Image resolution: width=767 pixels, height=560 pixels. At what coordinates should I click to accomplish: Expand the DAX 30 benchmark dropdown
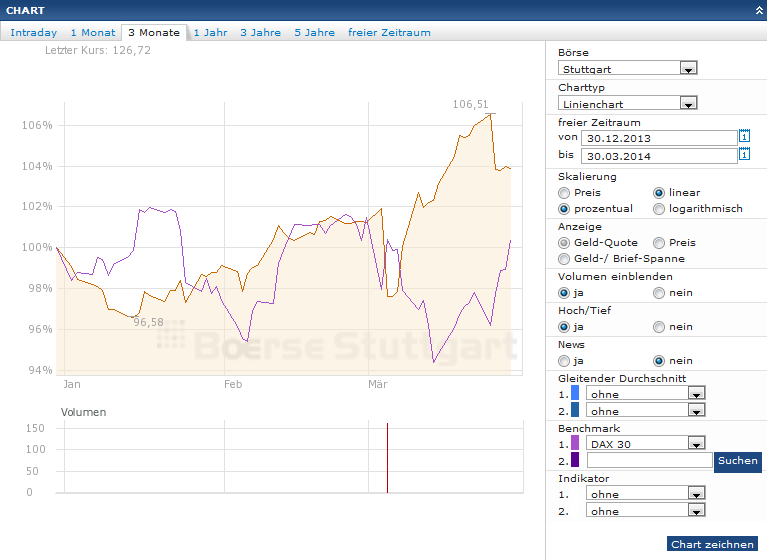click(x=696, y=443)
